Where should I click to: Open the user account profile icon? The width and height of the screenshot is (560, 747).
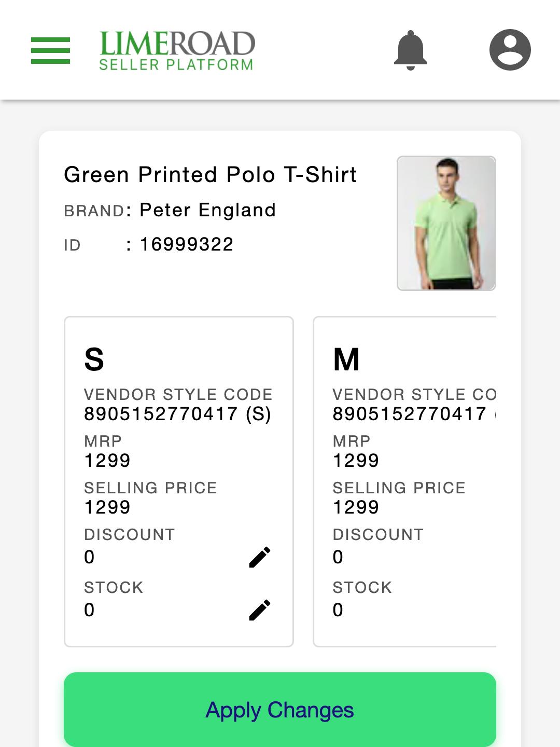(x=510, y=50)
